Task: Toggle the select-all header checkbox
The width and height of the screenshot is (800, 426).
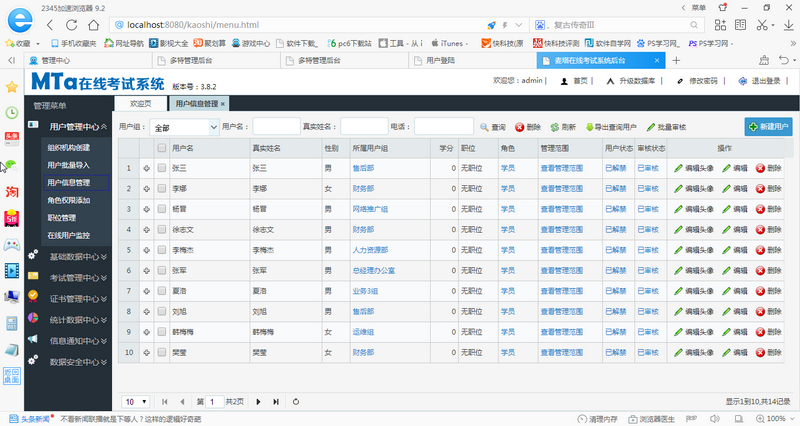Action: (162, 148)
